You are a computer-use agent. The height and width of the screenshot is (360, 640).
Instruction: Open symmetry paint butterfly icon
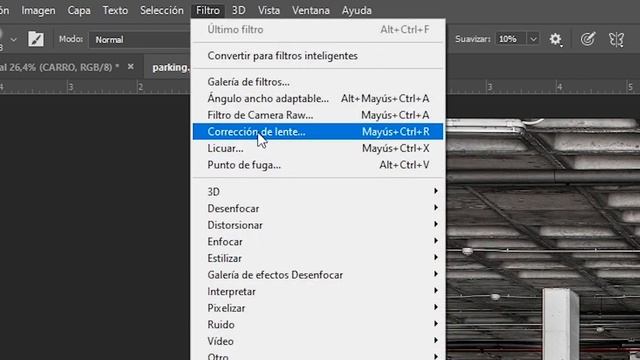(616, 40)
